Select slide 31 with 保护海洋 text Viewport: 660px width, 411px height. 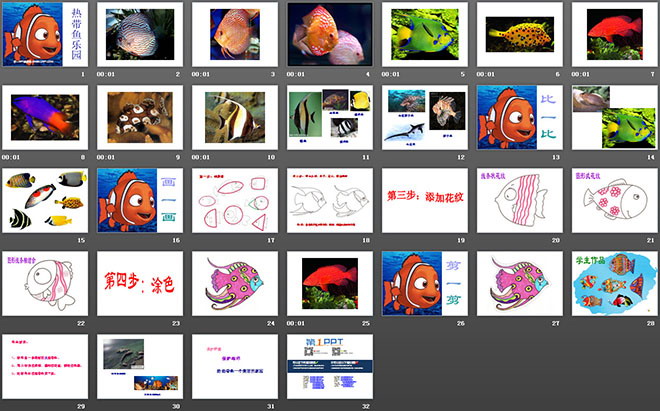click(235, 366)
